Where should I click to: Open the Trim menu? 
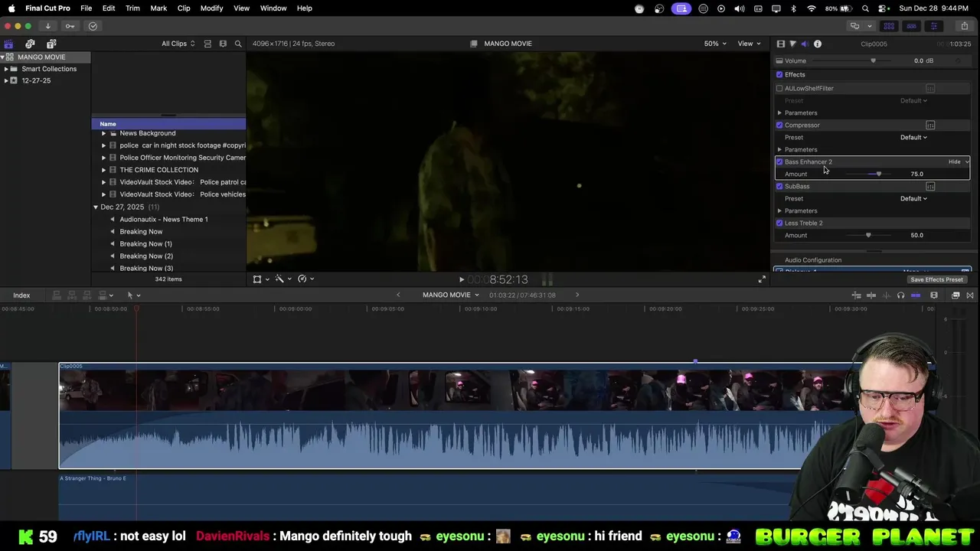point(132,8)
